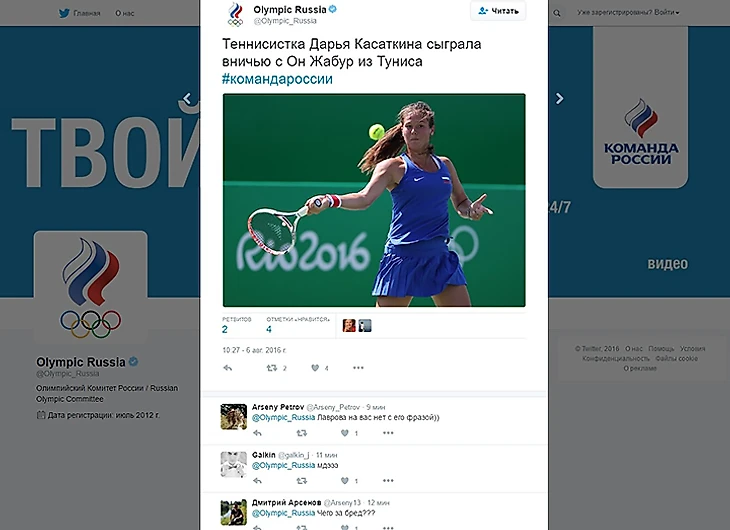This screenshot has width=730, height=530.
Task: Open Twitter home via the bird icon
Action: (x=64, y=13)
